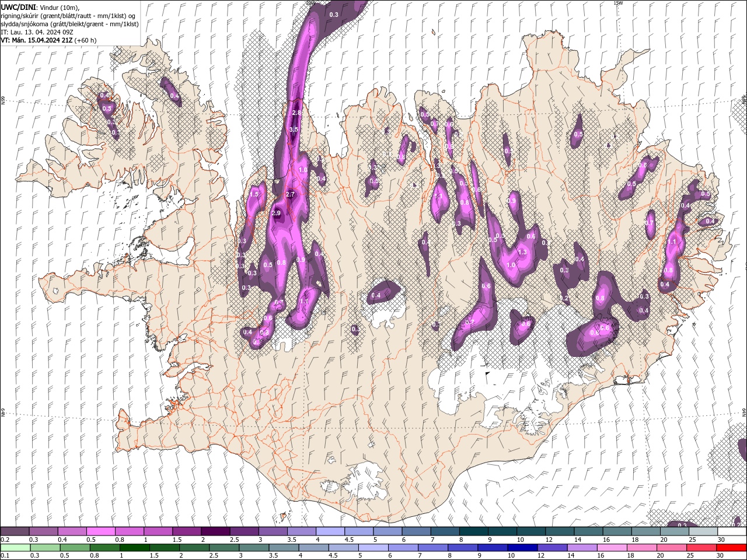This screenshot has width=747, height=560.
Task: Click the 'UWC/DINI' title text
Action: point(18,7)
